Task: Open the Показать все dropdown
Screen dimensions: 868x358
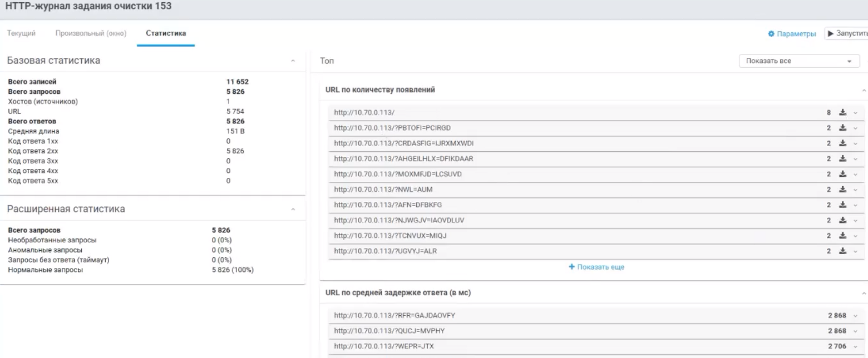Action: [799, 61]
